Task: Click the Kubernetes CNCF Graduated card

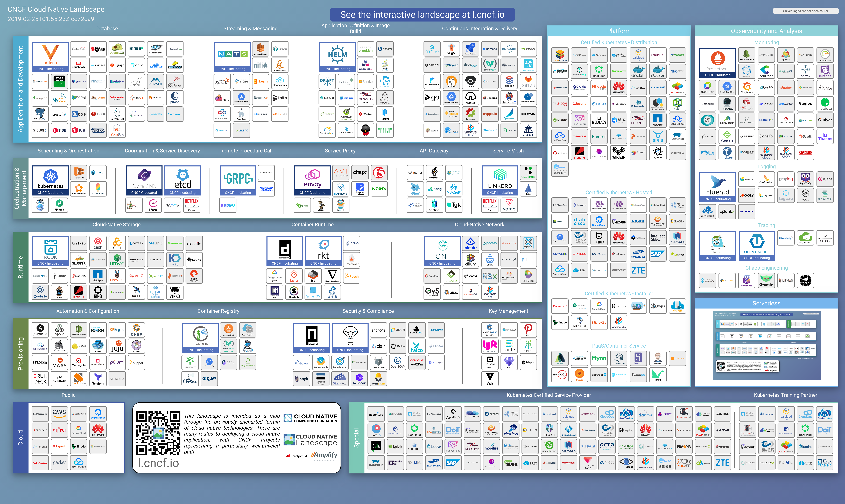Action: coord(50,180)
